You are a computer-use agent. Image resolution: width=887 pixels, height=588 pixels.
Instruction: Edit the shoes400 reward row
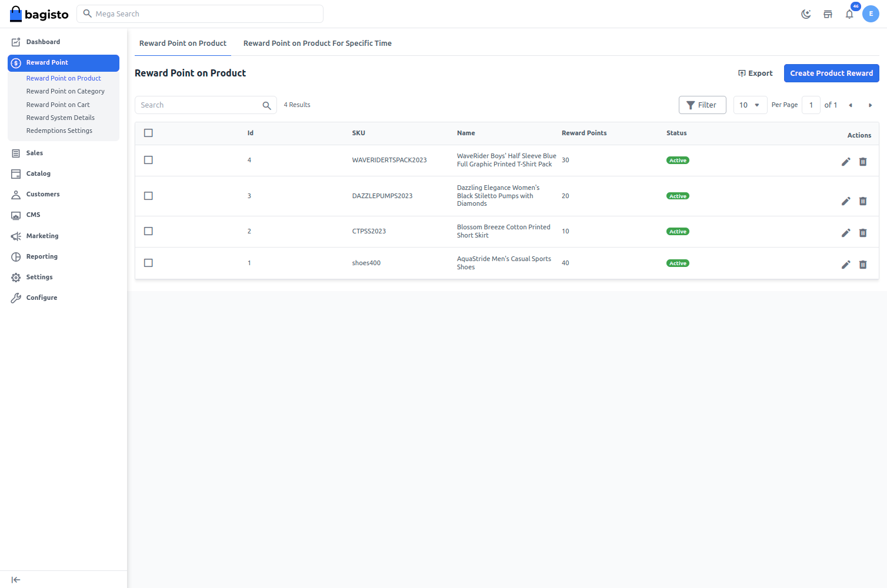(846, 265)
